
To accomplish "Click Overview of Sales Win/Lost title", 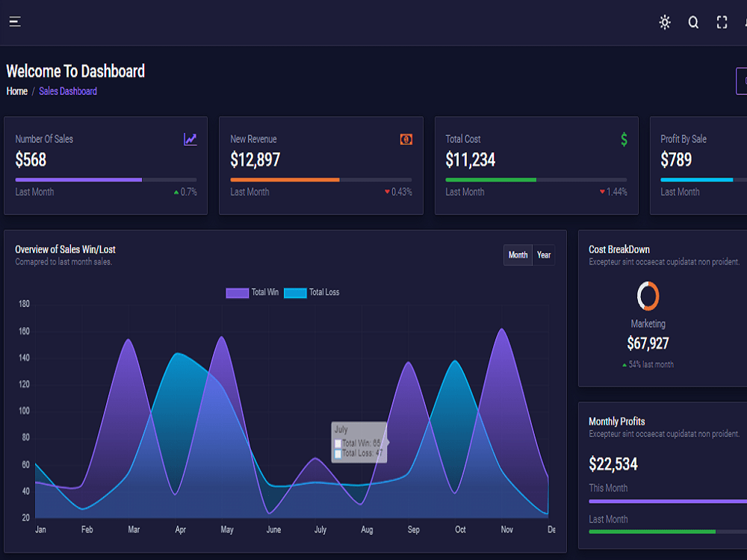I will point(65,249).
